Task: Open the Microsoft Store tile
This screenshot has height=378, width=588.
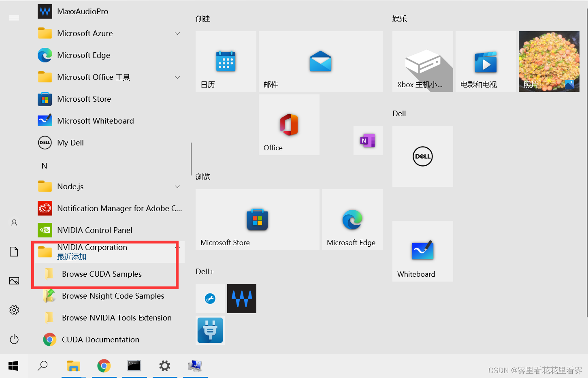Action: tap(258, 220)
